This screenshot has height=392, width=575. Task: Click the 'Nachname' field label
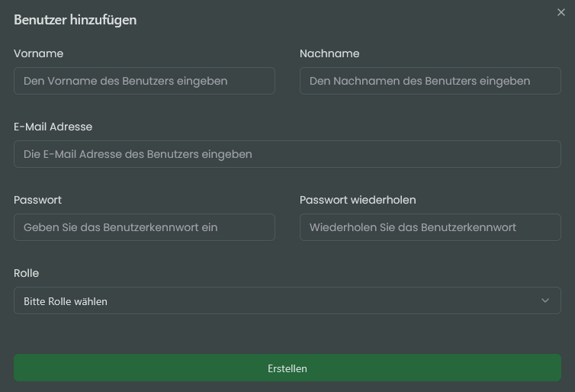click(329, 53)
